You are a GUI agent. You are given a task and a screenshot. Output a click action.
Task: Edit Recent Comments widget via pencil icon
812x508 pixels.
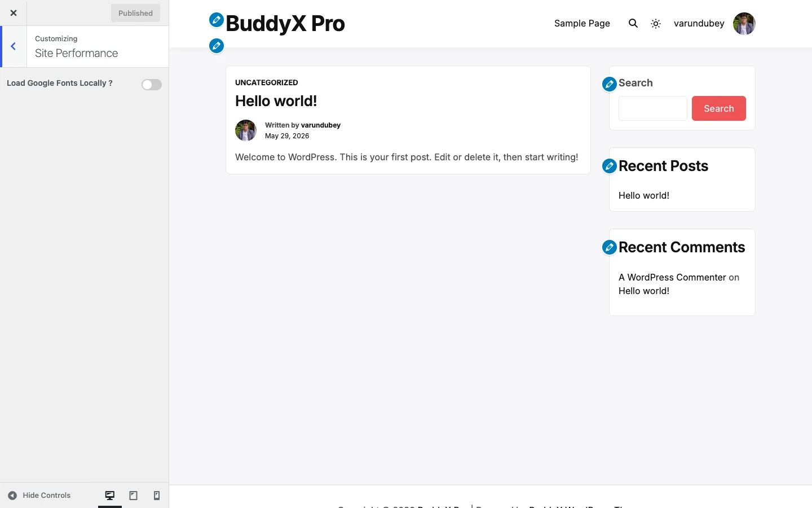click(610, 247)
